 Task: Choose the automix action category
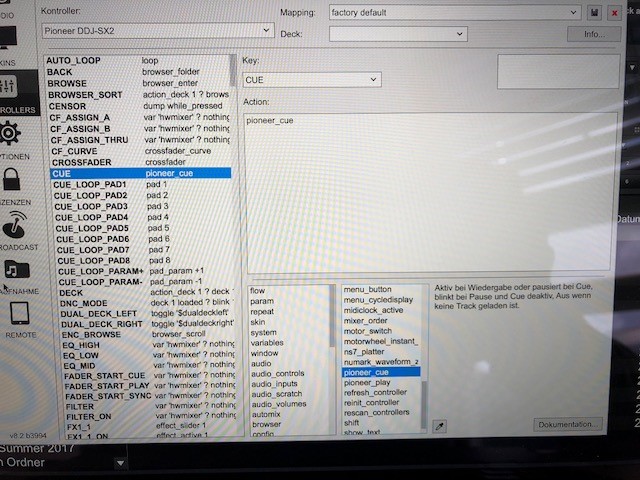coord(266,414)
